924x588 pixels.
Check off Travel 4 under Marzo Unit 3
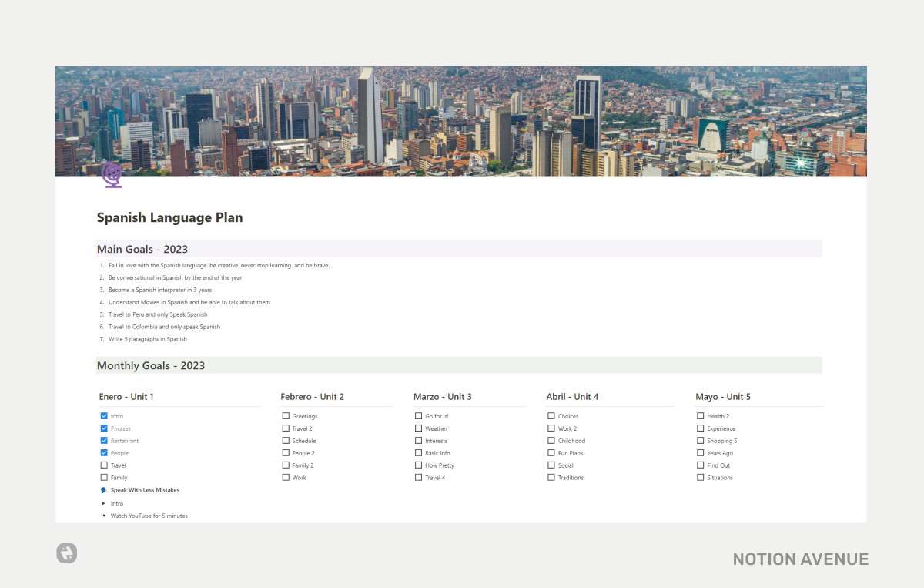419,477
